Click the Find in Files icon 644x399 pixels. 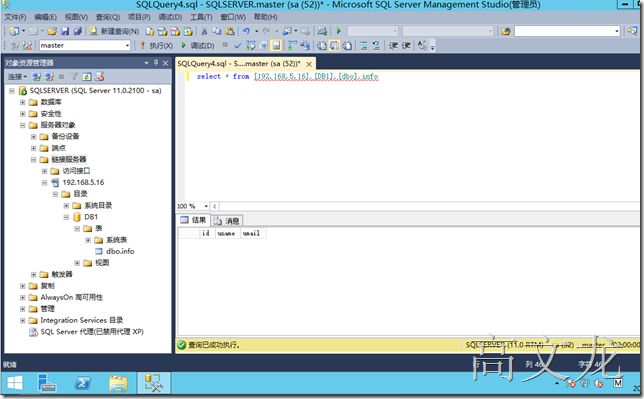pyautogui.click(x=506, y=31)
